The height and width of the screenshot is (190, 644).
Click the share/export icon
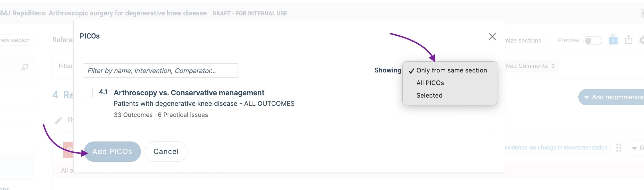628,40
